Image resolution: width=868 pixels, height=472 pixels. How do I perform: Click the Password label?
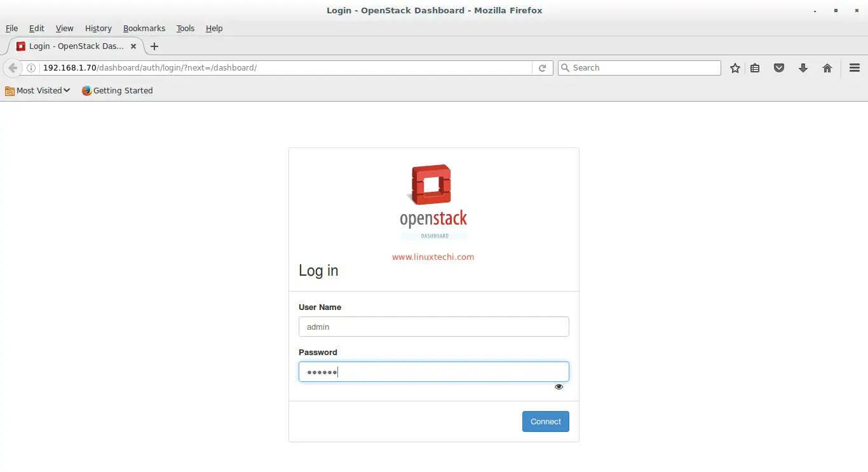tap(318, 353)
